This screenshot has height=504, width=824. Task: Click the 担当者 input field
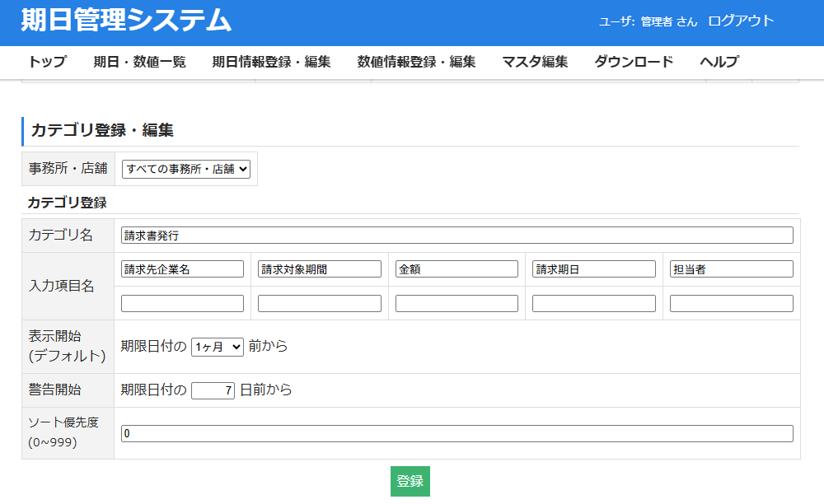tap(731, 269)
